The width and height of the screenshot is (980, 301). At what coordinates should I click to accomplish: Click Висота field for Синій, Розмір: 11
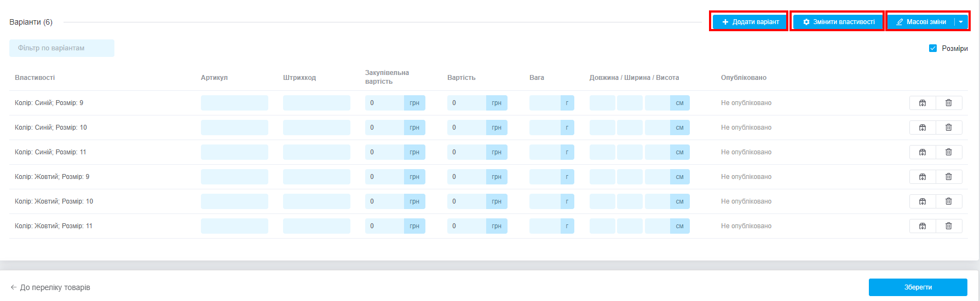tap(658, 152)
